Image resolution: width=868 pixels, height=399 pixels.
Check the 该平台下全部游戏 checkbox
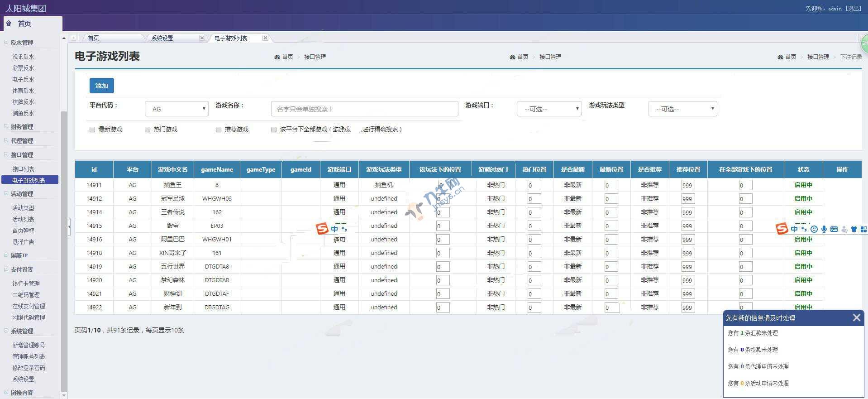[x=274, y=130]
